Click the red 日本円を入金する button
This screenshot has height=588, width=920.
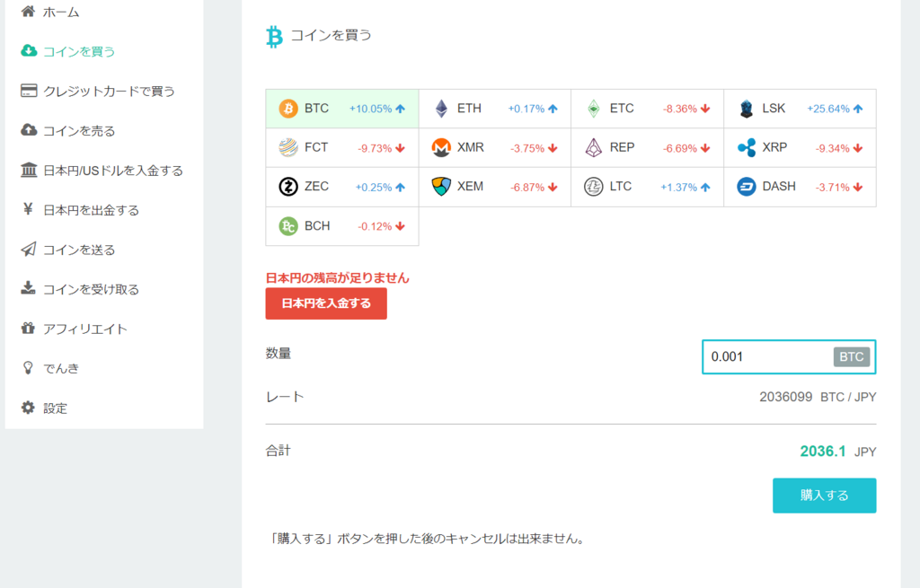coord(325,303)
